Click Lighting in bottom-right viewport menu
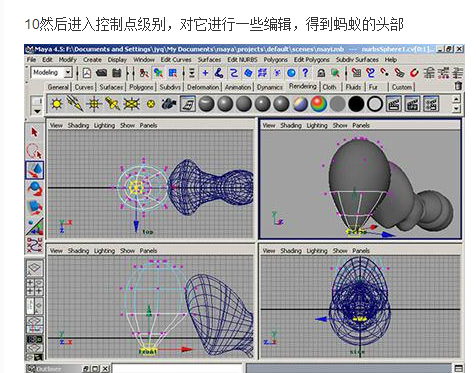476x373 pixels. pyautogui.click(x=317, y=251)
